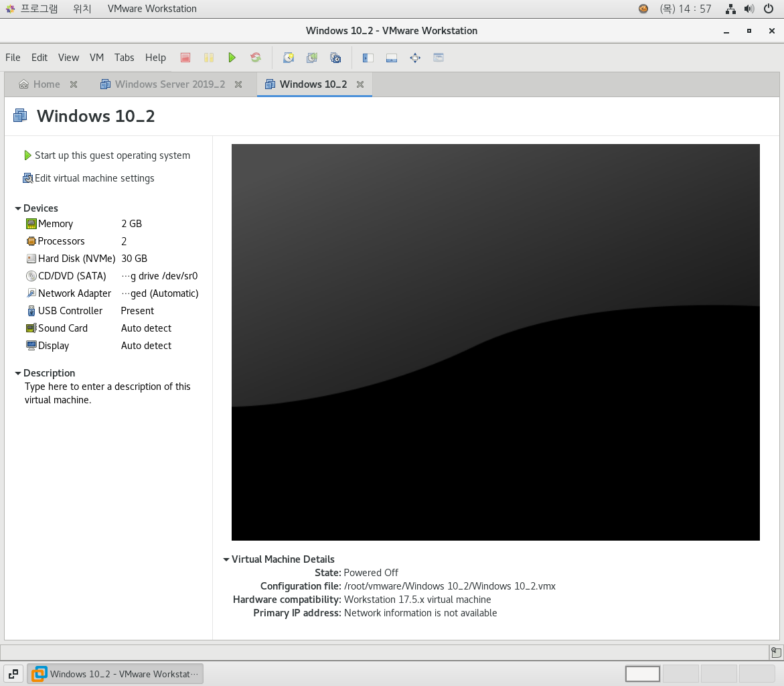This screenshot has width=784, height=686.
Task: Open the File menu
Action: [x=13, y=58]
